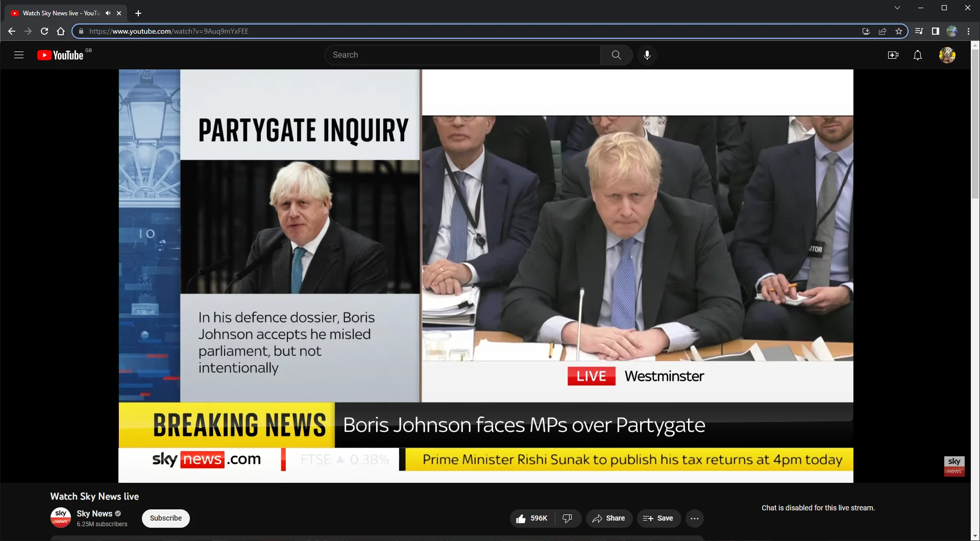980x541 pixels.
Task: Open the YouTube guide hamburger menu
Action: click(x=19, y=55)
